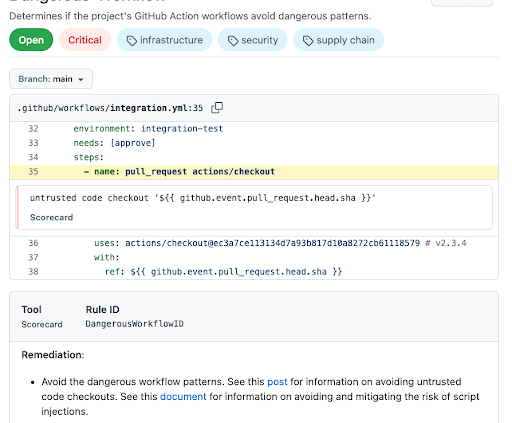Click the highlighted 'pull_request actions/checkout' line
Viewport: 512px width, 423px height.
click(254, 172)
